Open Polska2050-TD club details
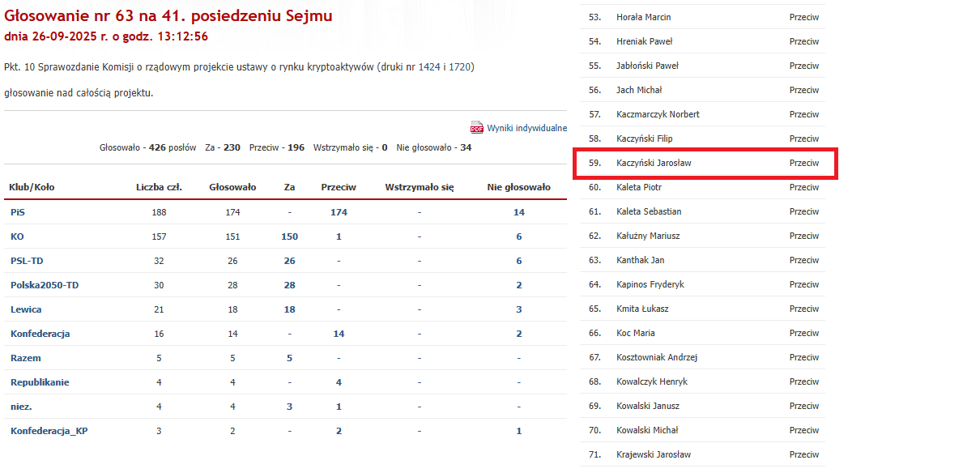980x473 pixels. 45,285
